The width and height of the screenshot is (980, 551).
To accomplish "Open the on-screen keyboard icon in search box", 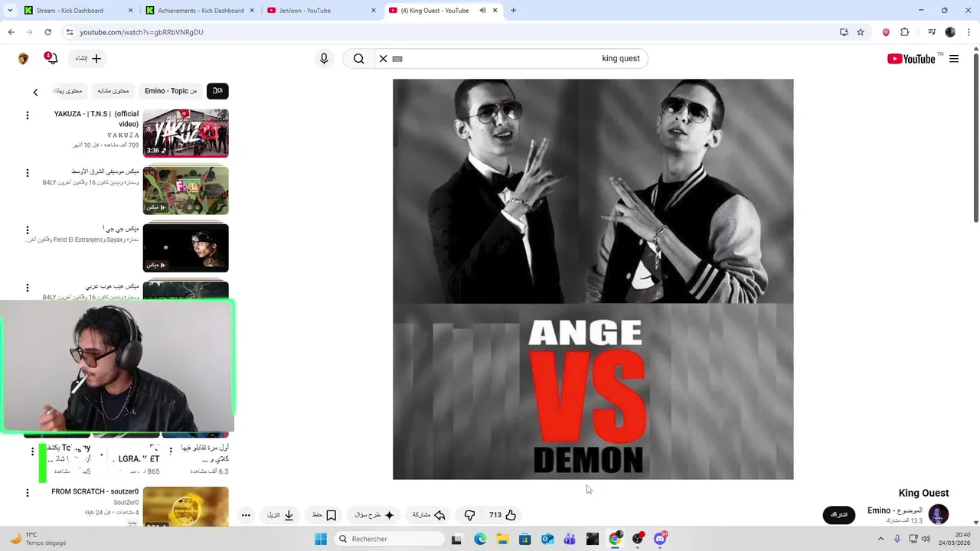I will coord(397,59).
